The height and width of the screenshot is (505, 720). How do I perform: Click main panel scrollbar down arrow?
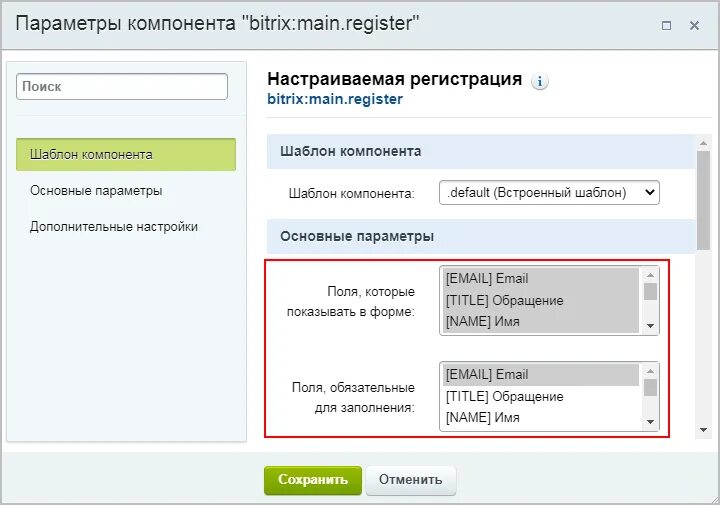[x=703, y=430]
